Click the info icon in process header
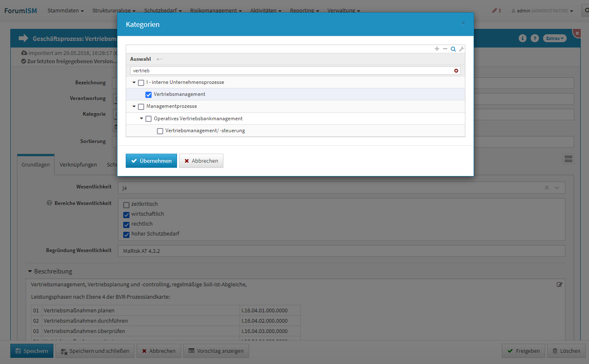Viewport: 589px width, 364px height. pyautogui.click(x=522, y=38)
